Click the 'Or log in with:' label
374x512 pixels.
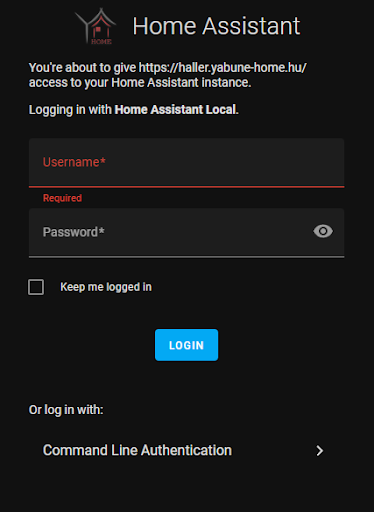coord(66,410)
